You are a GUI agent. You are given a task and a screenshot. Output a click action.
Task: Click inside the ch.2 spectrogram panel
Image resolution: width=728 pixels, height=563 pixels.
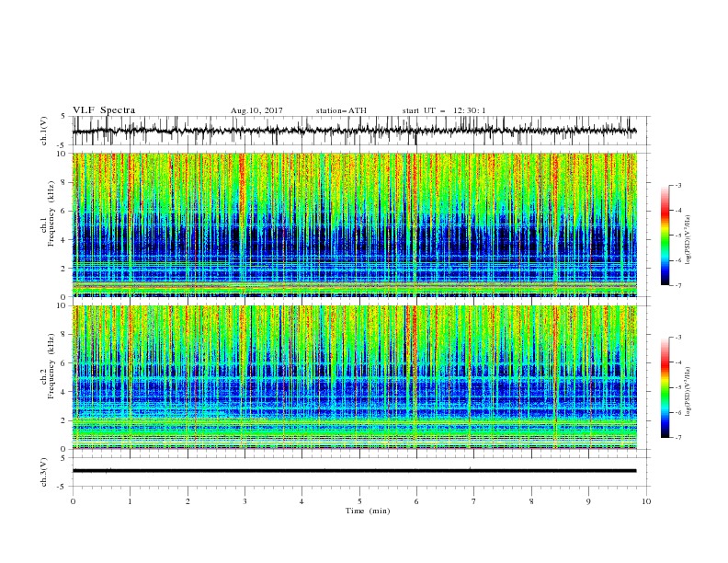coord(354,377)
